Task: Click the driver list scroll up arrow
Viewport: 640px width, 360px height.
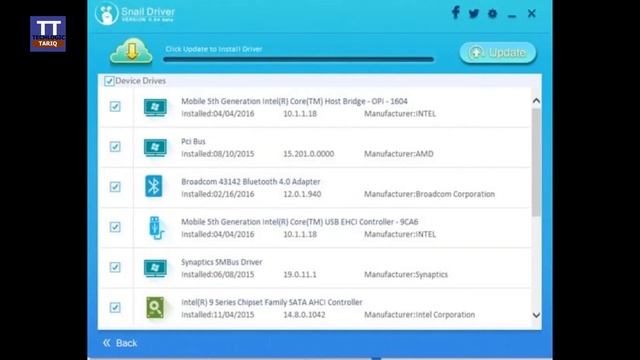Action: [x=536, y=100]
